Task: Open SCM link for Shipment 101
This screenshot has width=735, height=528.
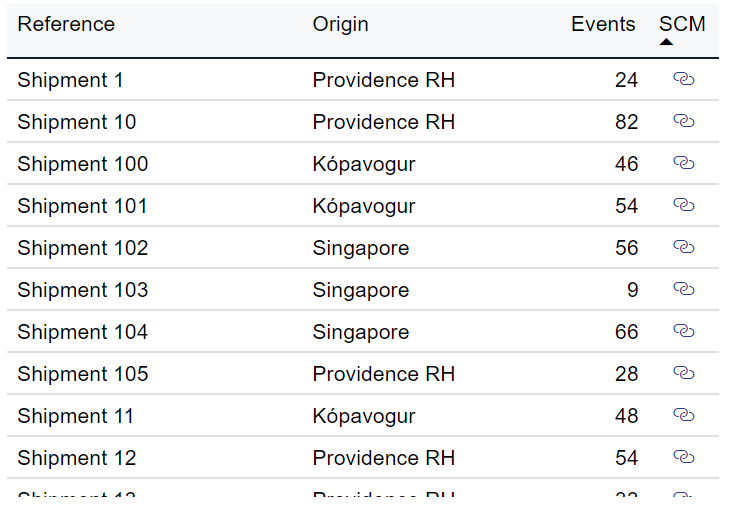Action: (x=683, y=205)
